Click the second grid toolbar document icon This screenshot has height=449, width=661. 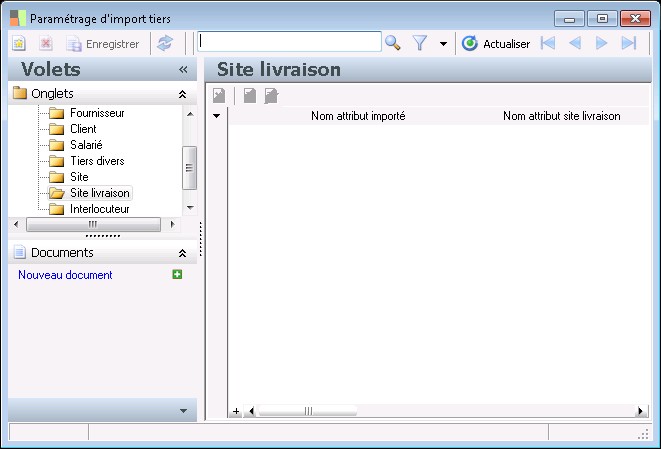(250, 96)
